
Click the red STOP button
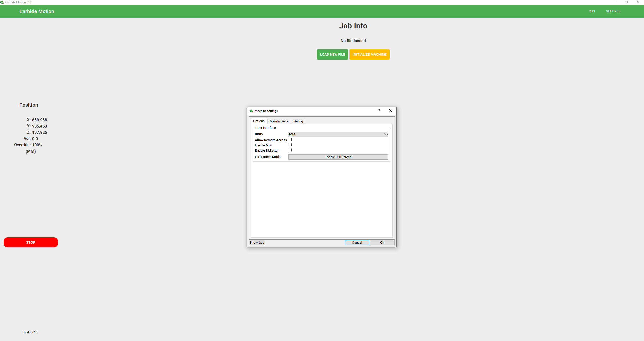point(31,242)
